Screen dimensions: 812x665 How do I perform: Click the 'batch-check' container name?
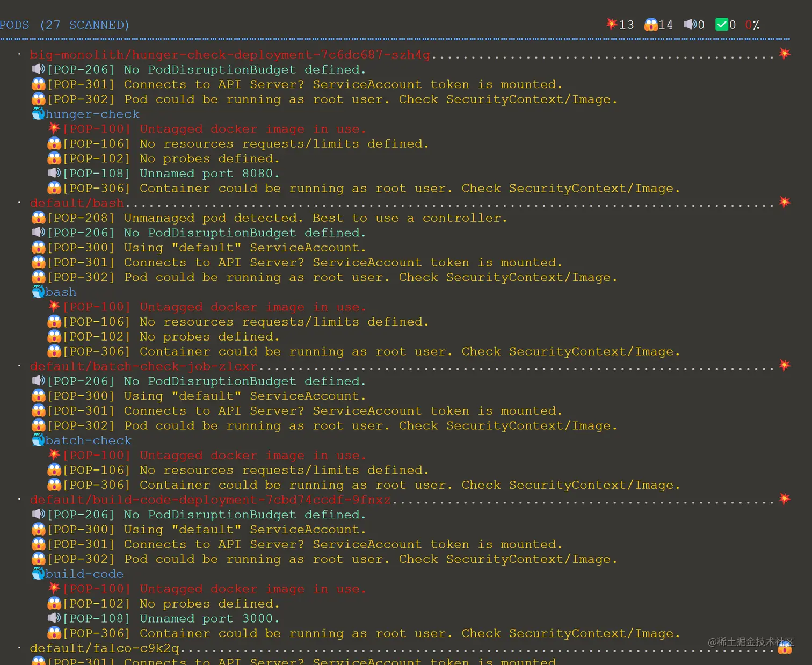pyautogui.click(x=88, y=440)
